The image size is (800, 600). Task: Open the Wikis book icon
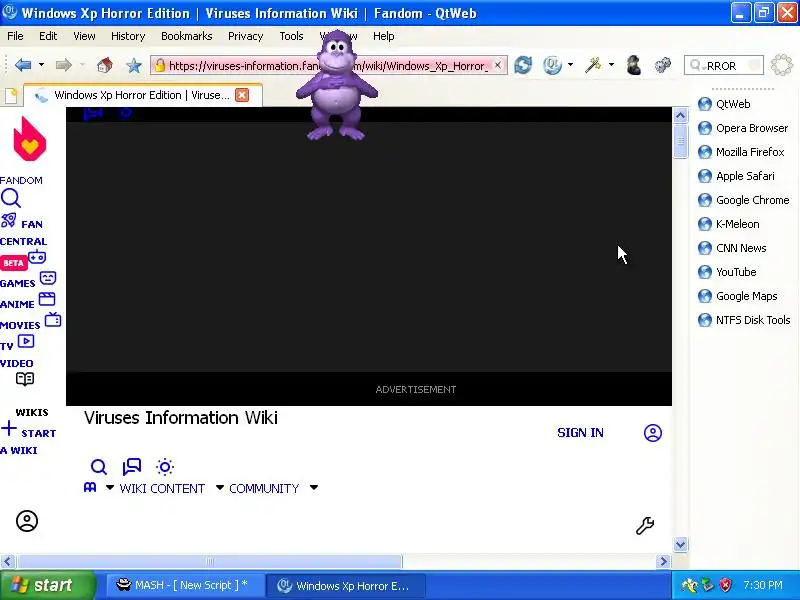click(x=25, y=379)
